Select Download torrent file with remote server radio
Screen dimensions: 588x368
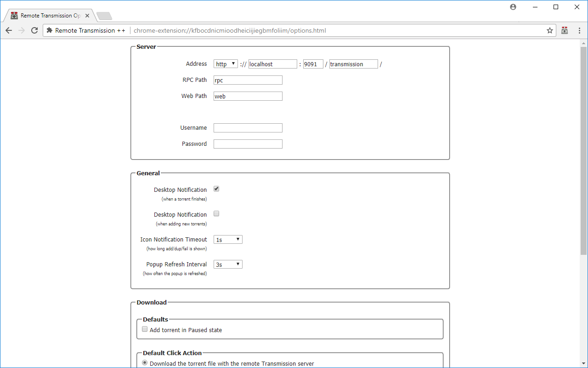(145, 363)
